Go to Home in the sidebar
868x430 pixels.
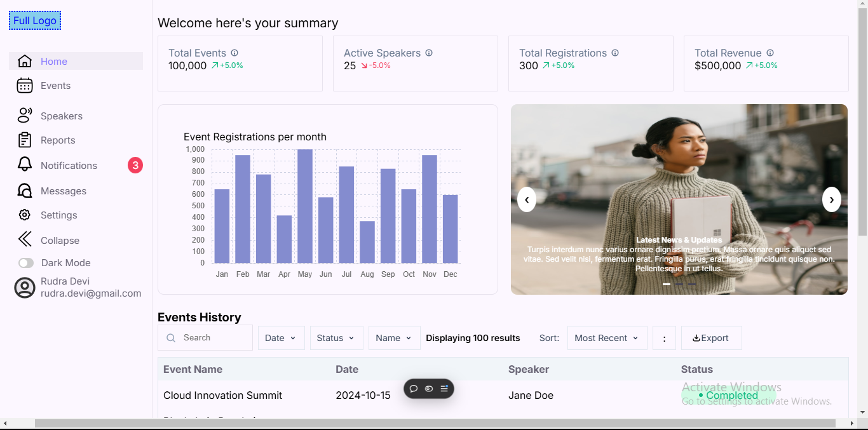point(76,61)
